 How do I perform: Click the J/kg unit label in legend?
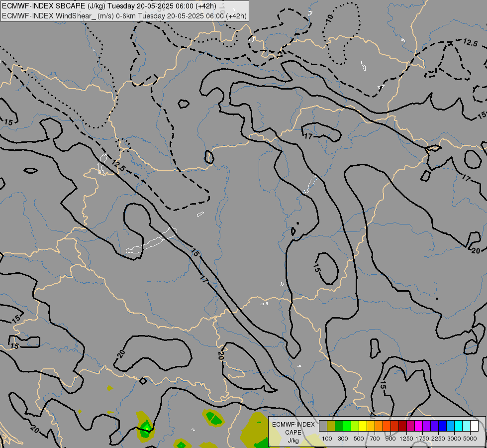293,441
